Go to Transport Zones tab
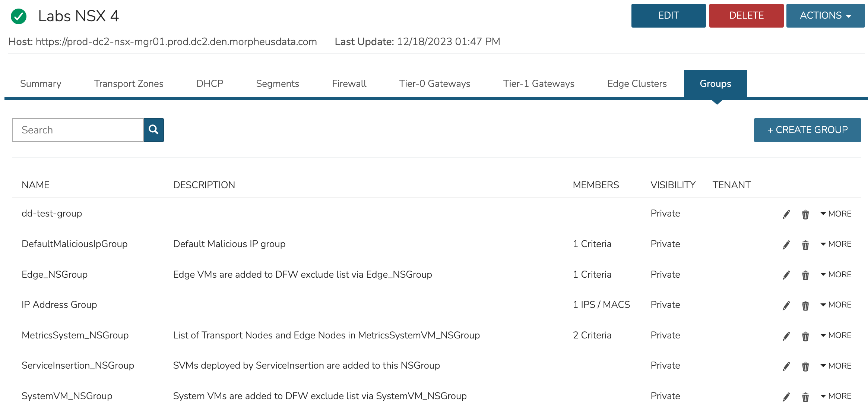The image size is (868, 410). coord(129,83)
